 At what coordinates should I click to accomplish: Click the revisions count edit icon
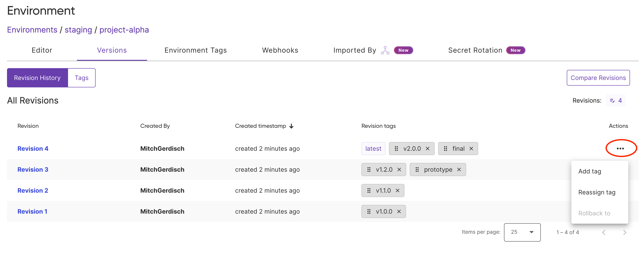[612, 100]
